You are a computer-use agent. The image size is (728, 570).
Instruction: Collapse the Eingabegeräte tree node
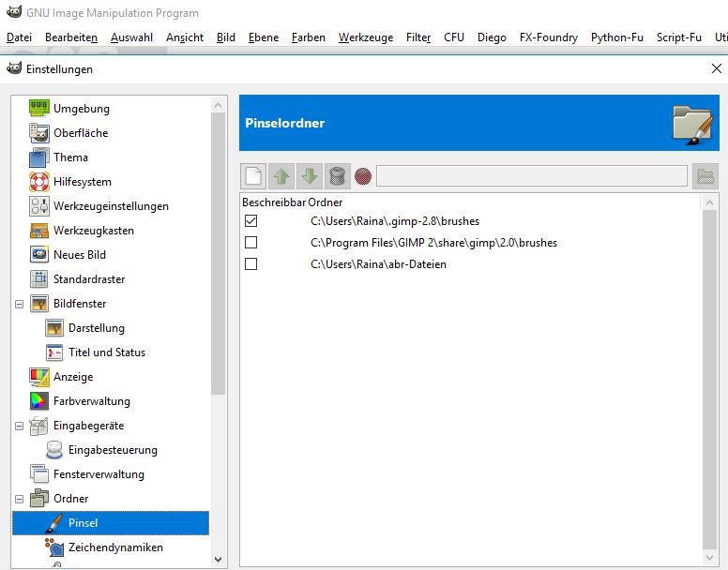pos(19,426)
